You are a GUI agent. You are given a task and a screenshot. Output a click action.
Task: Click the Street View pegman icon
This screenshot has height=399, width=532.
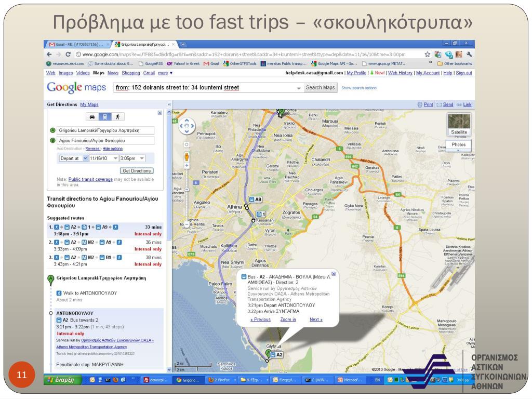[x=187, y=156]
